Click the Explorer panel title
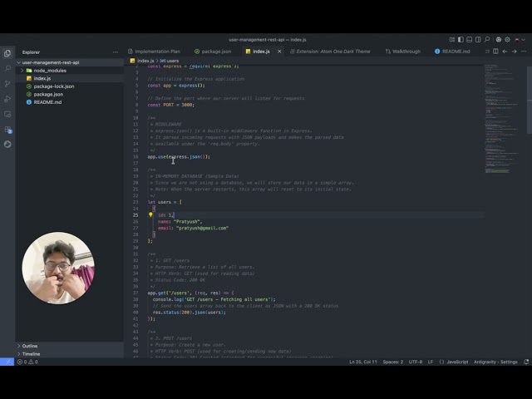 tap(31, 52)
